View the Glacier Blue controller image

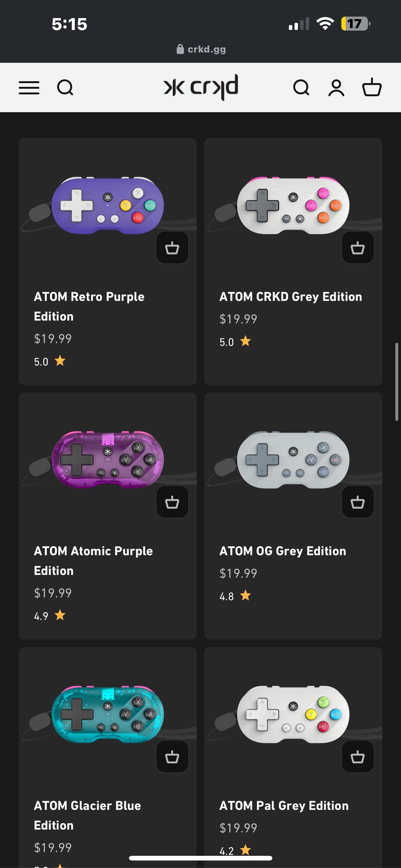pyautogui.click(x=108, y=714)
